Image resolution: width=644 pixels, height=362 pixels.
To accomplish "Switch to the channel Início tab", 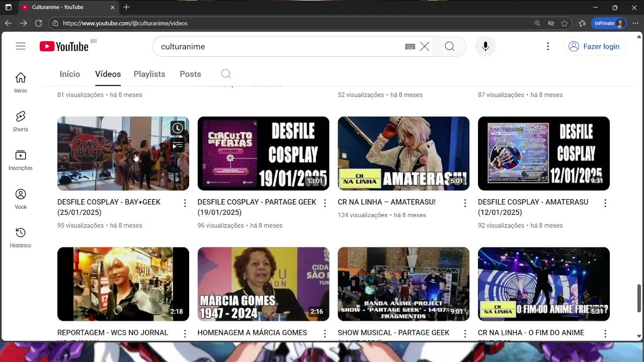I will (x=70, y=74).
